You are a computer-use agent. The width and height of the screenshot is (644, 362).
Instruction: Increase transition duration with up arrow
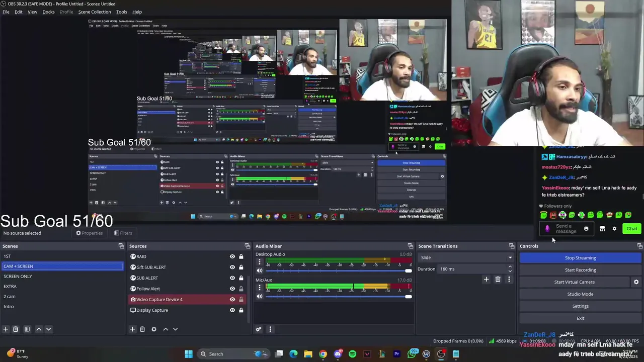[510, 266]
